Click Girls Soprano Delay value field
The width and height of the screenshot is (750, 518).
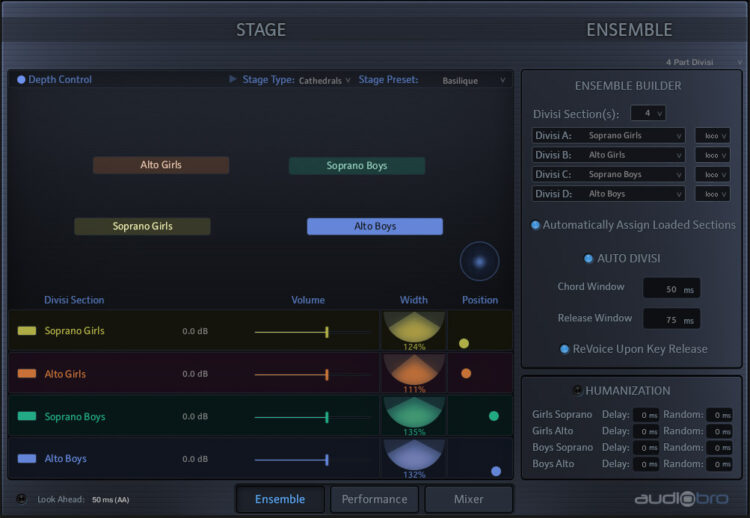click(x=646, y=415)
